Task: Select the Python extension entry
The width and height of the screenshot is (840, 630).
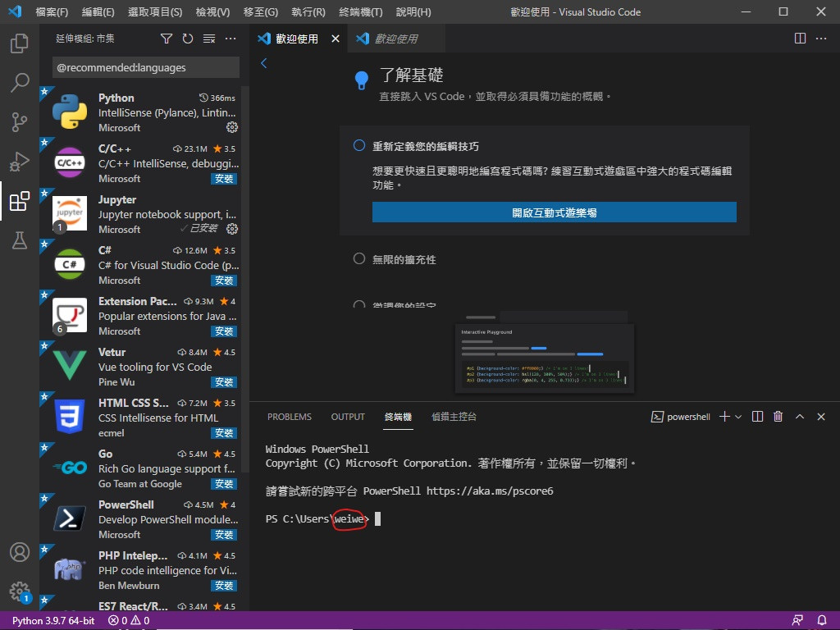Action: tap(140, 112)
